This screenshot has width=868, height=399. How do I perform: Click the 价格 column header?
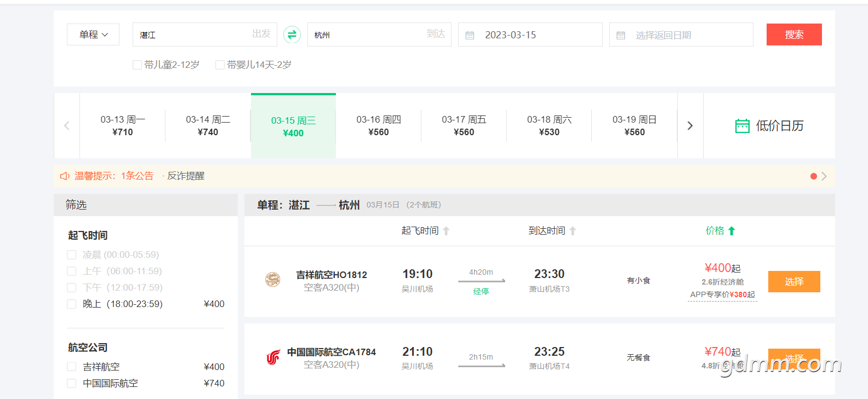pyautogui.click(x=715, y=231)
